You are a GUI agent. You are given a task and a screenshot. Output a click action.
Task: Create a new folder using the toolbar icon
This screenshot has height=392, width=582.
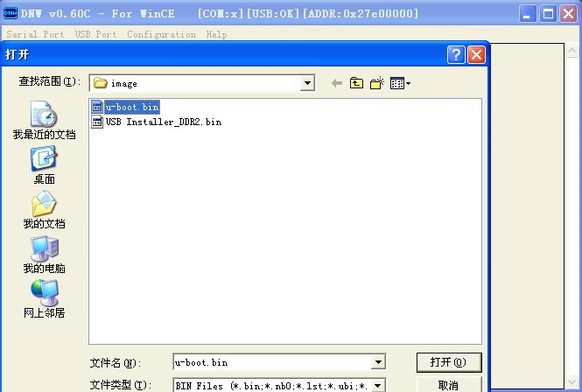(376, 83)
